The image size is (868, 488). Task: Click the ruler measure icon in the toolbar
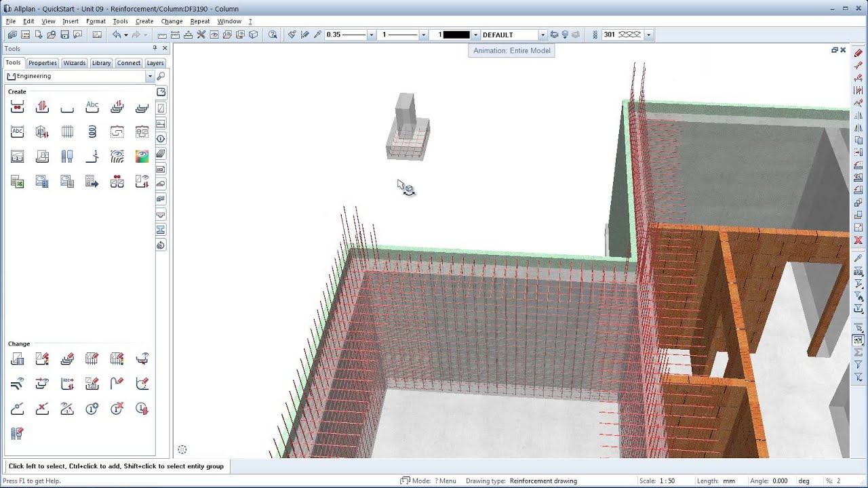(x=162, y=35)
